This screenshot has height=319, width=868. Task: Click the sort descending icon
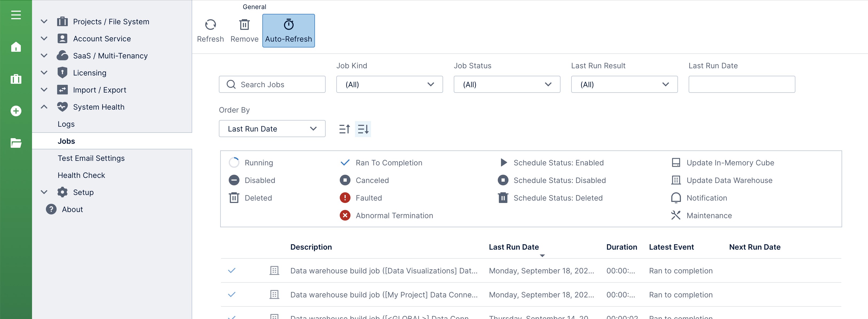[363, 129]
